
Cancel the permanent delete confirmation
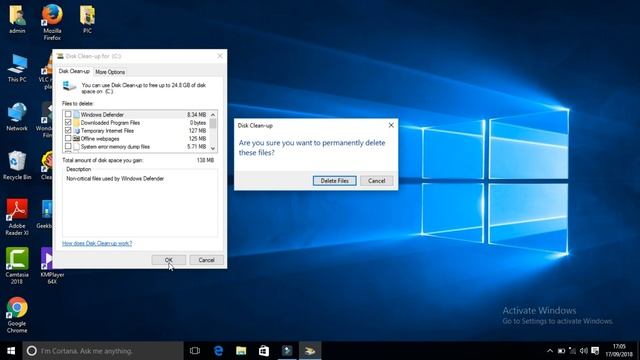coord(376,181)
